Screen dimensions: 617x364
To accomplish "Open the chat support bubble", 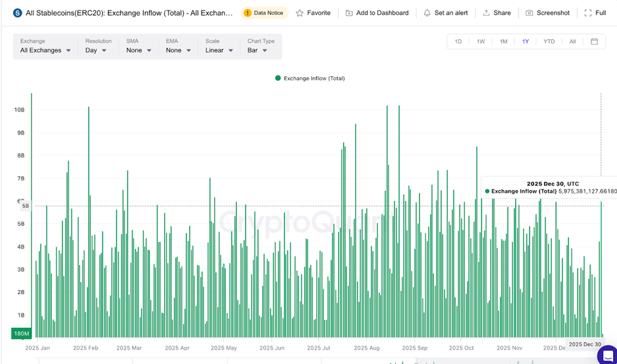I will click(608, 355).
